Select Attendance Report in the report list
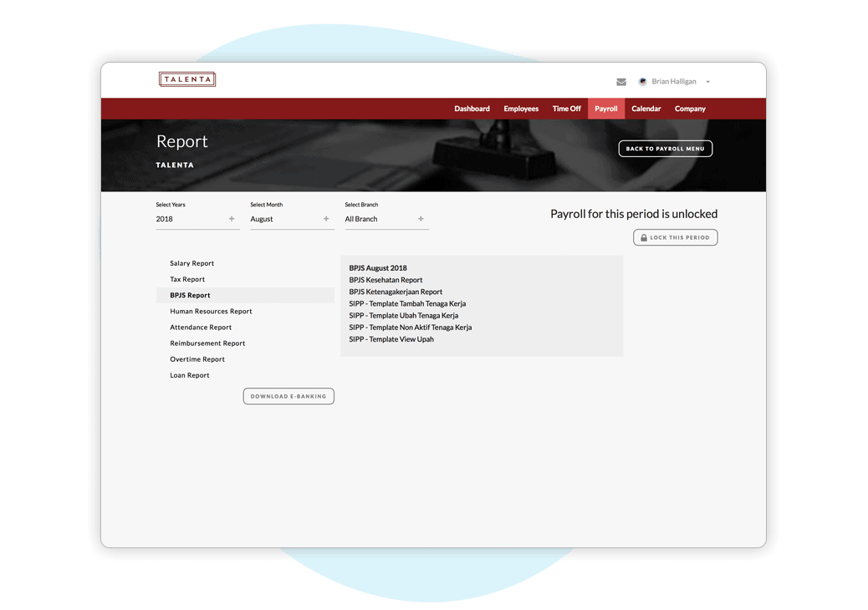The image size is (868, 610). (201, 328)
